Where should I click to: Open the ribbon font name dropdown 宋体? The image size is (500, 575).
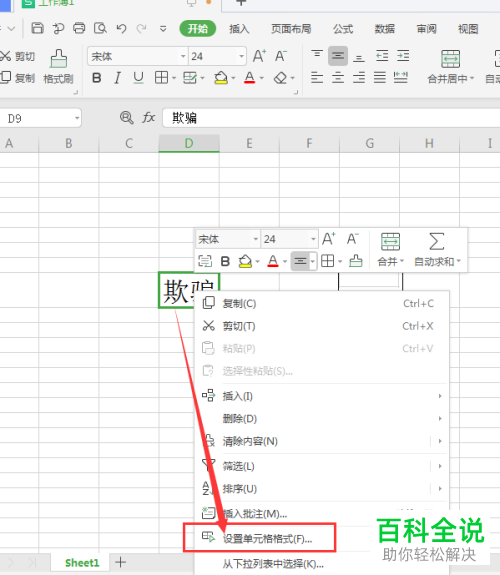[x=183, y=56]
